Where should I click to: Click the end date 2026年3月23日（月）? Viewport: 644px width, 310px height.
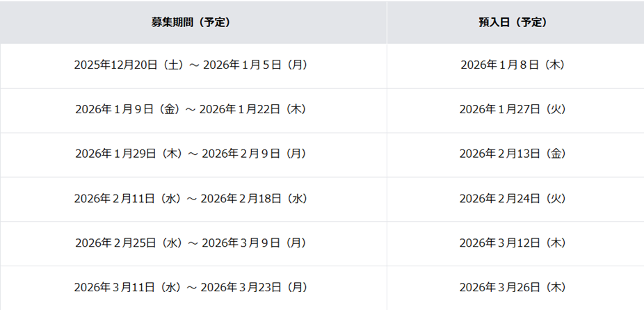tap(255, 287)
